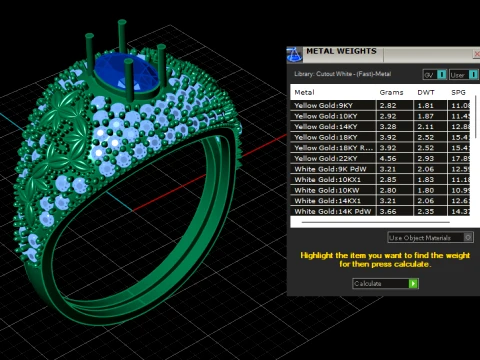Click the SPG column header

[458, 93]
